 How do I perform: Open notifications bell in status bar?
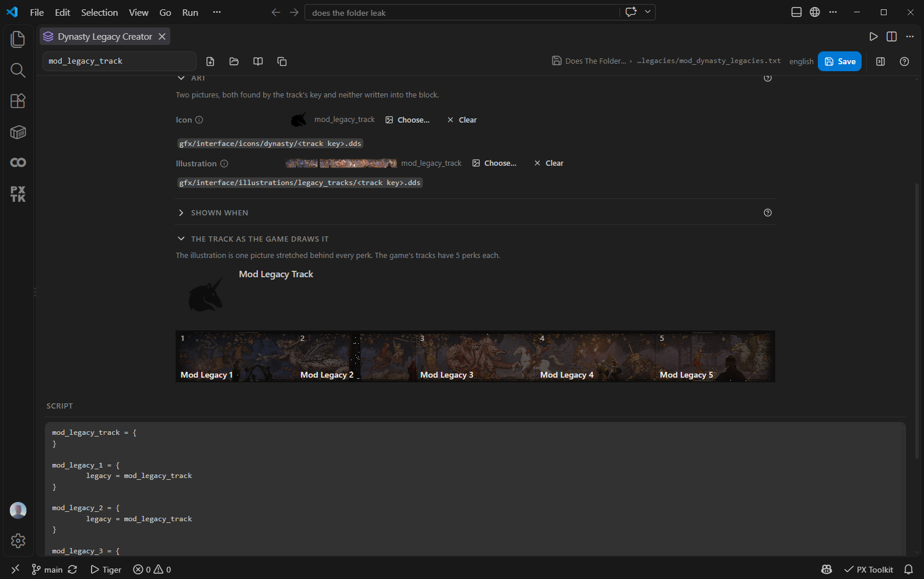click(908, 569)
